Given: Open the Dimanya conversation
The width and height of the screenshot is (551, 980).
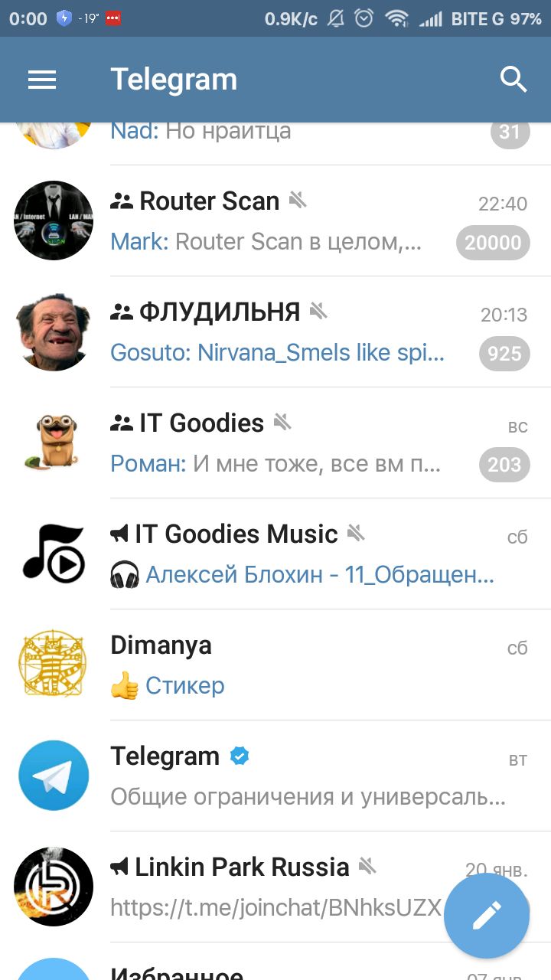Looking at the screenshot, I should coord(275,665).
